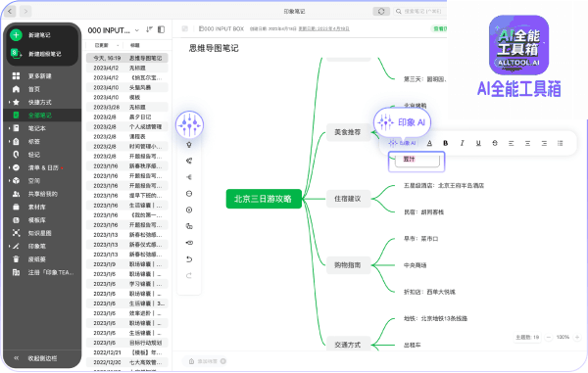Viewport: 588px width, 373px height.
Task: Select central node 北京三日游攻略
Action: (264, 199)
